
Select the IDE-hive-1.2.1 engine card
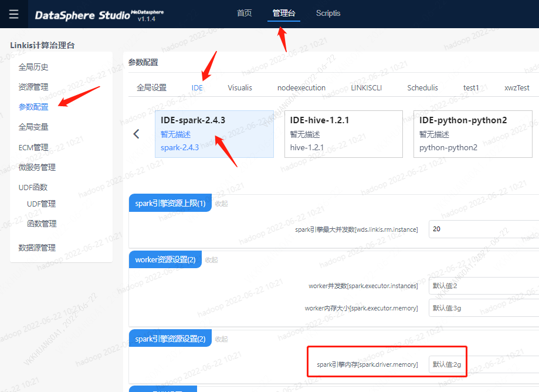(344, 134)
